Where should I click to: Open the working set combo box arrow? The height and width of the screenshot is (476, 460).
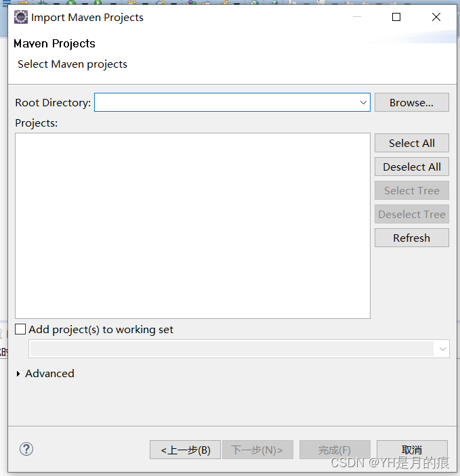pos(442,349)
